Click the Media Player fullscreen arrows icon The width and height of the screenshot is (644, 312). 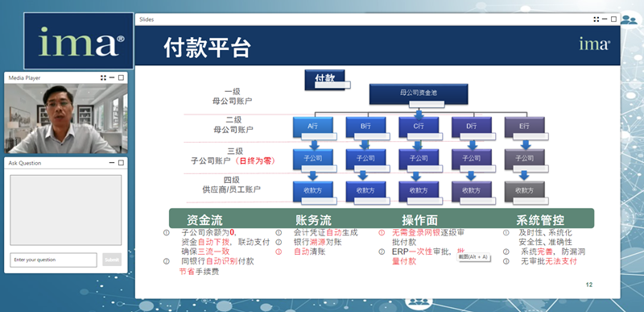pyautogui.click(x=103, y=77)
